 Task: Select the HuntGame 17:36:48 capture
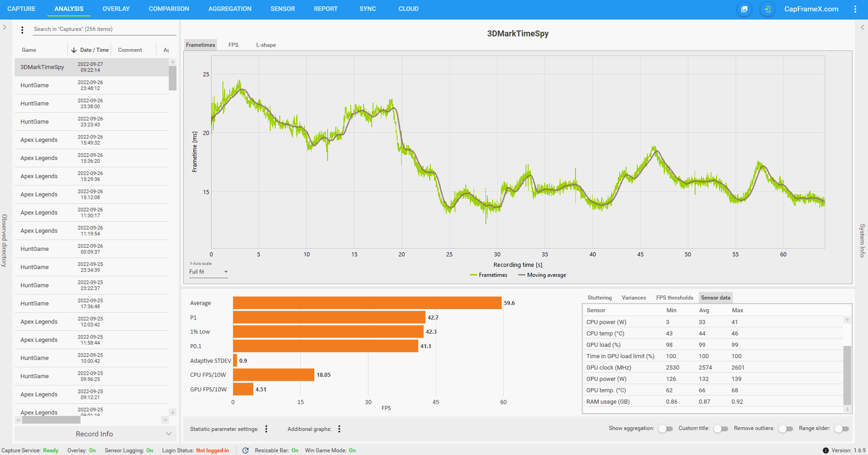pyautogui.click(x=91, y=304)
